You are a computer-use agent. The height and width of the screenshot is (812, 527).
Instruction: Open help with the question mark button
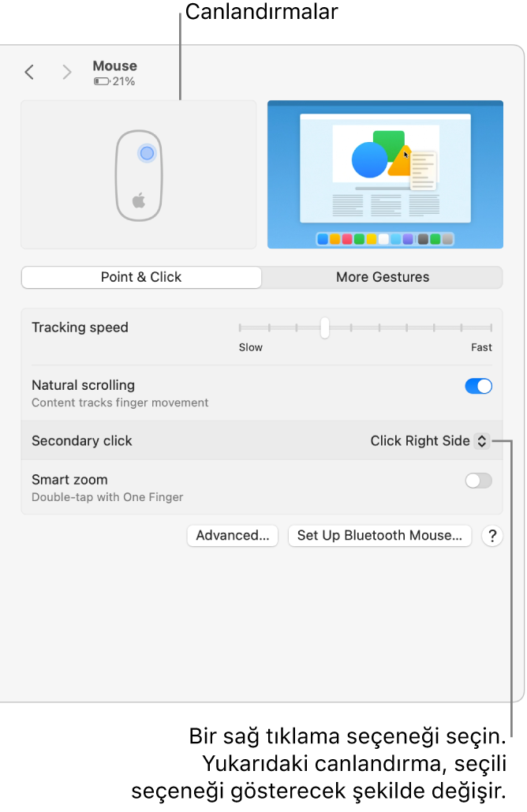point(491,536)
